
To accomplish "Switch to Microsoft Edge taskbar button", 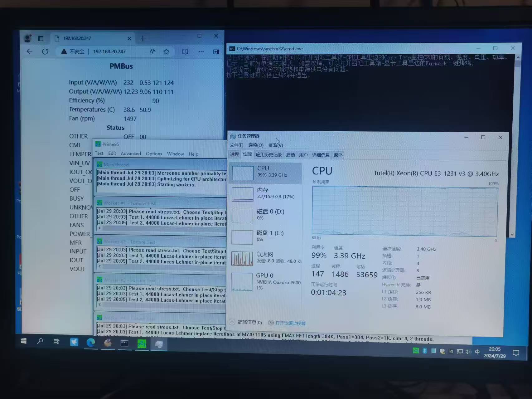I will coord(91,343).
